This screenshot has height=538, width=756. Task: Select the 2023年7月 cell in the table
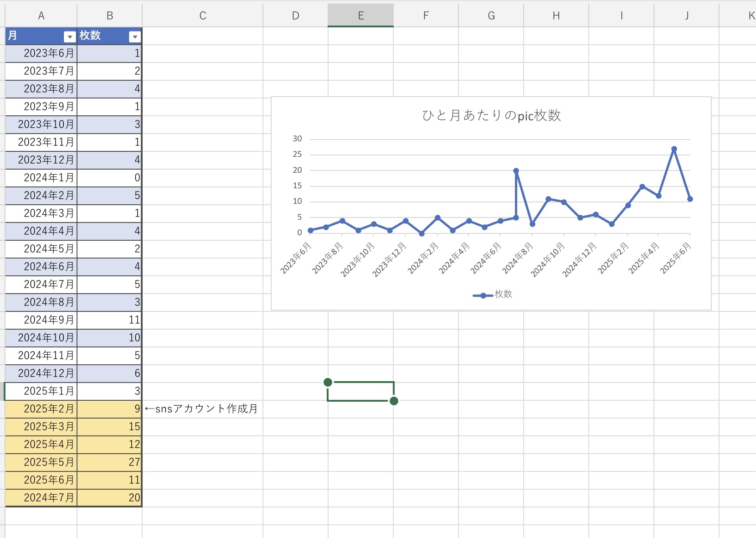tap(41, 71)
